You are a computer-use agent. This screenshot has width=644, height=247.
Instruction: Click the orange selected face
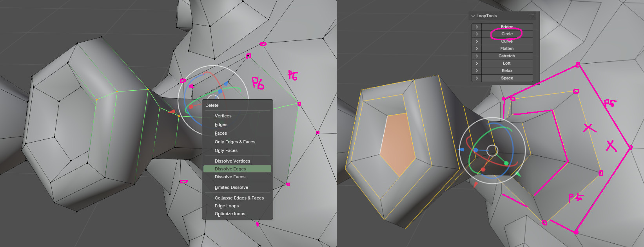click(x=398, y=145)
